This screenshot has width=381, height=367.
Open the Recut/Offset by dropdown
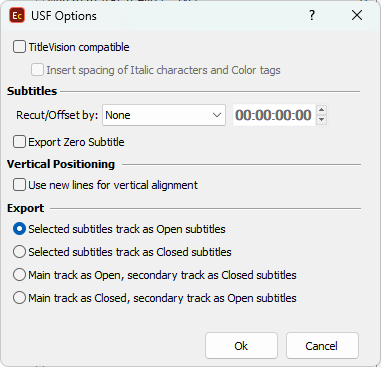pyautogui.click(x=164, y=115)
